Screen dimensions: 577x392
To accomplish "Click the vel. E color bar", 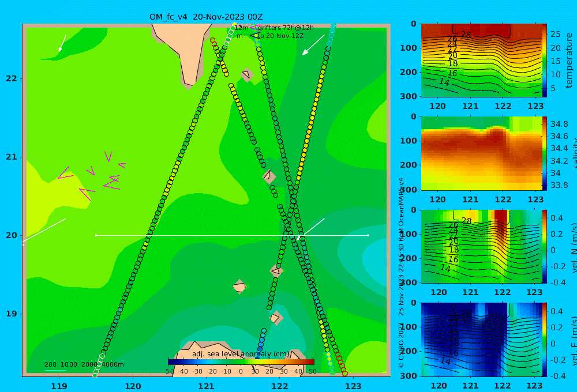I will pyautogui.click(x=545, y=340).
